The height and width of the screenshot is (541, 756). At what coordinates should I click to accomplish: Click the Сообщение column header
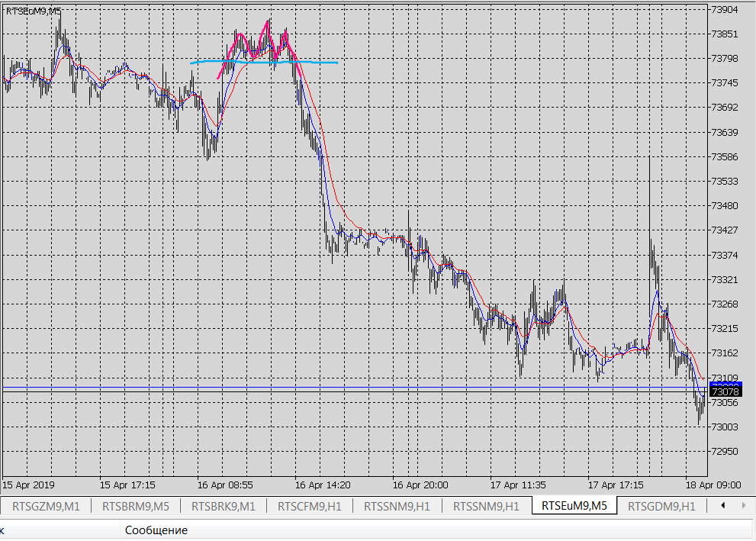pyautogui.click(x=156, y=530)
